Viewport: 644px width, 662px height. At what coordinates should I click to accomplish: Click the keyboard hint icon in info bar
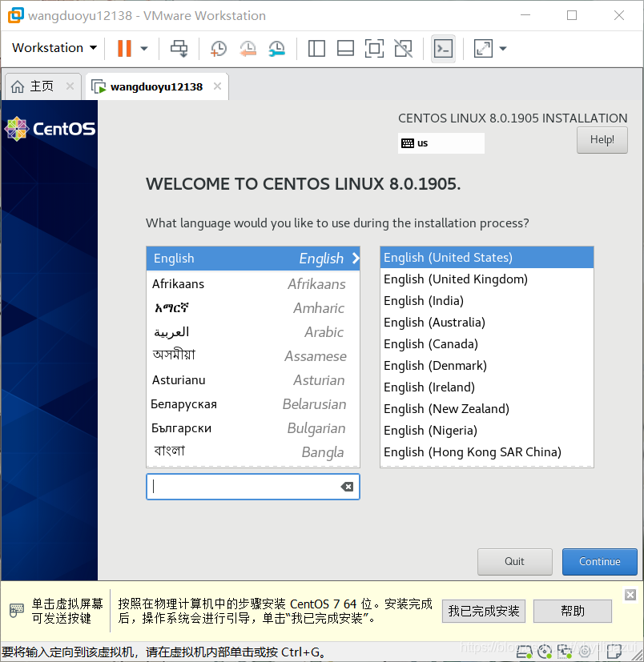(x=17, y=611)
